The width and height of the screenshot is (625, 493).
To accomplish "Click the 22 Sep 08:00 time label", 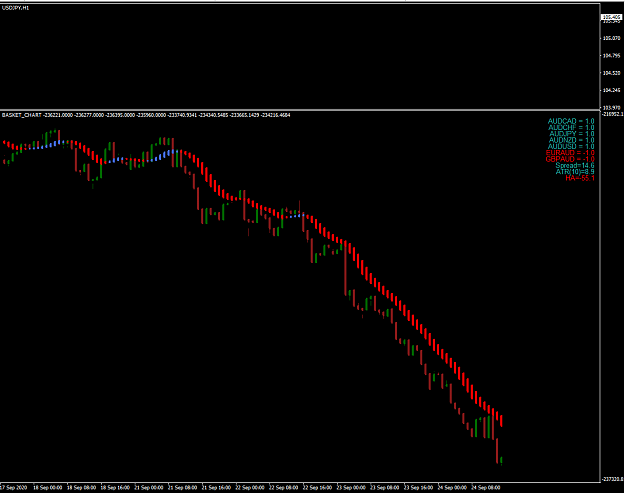I will tap(284, 487).
